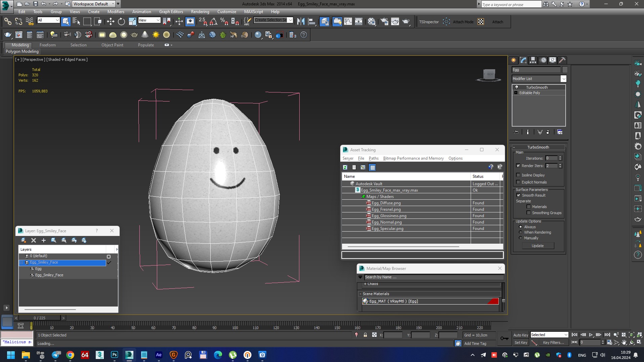The image size is (644, 362).
Task: Click Remove modifier from stack icon
Action: 548,132
